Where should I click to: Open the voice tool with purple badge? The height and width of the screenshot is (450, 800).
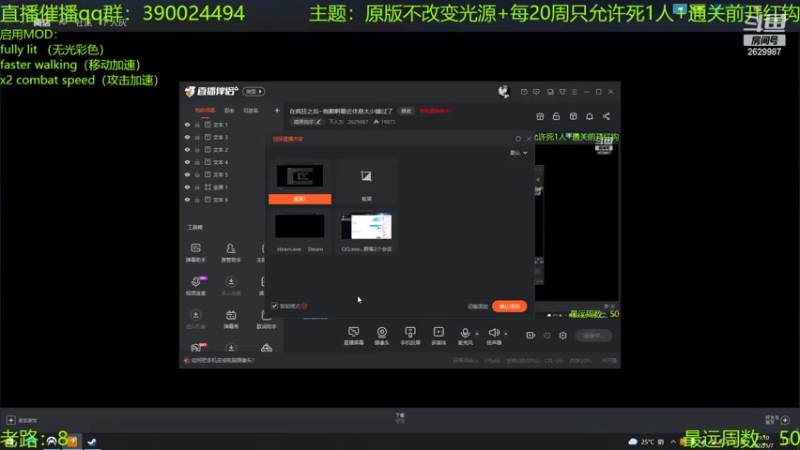[x=196, y=286]
